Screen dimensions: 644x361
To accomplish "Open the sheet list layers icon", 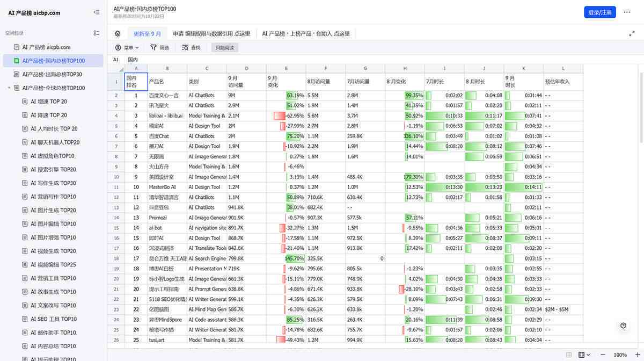I will point(118,33).
